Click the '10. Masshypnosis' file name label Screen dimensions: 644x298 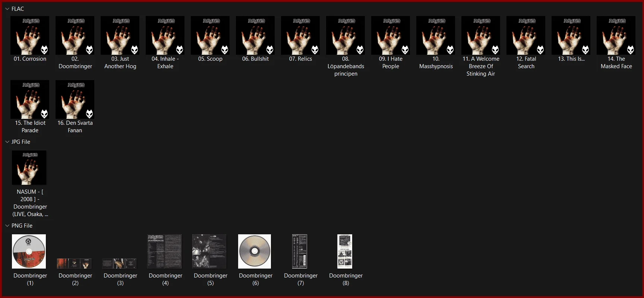pos(436,63)
